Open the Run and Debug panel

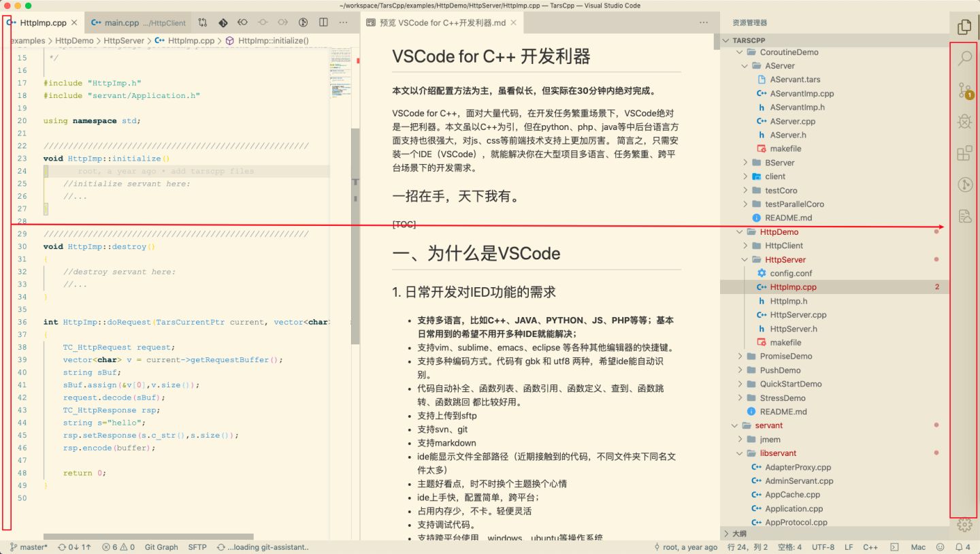click(x=964, y=121)
